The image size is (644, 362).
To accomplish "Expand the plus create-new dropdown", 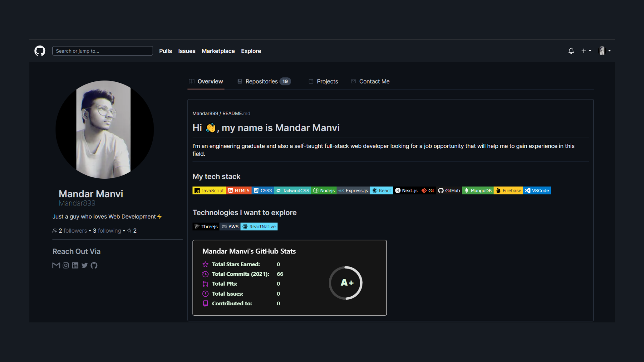I will point(586,51).
